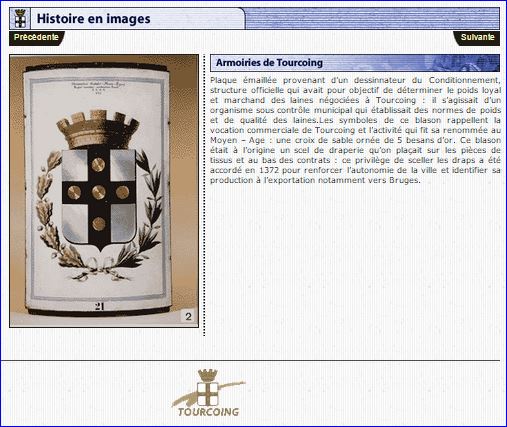Open the Tourcoing logo in footer

click(x=209, y=393)
